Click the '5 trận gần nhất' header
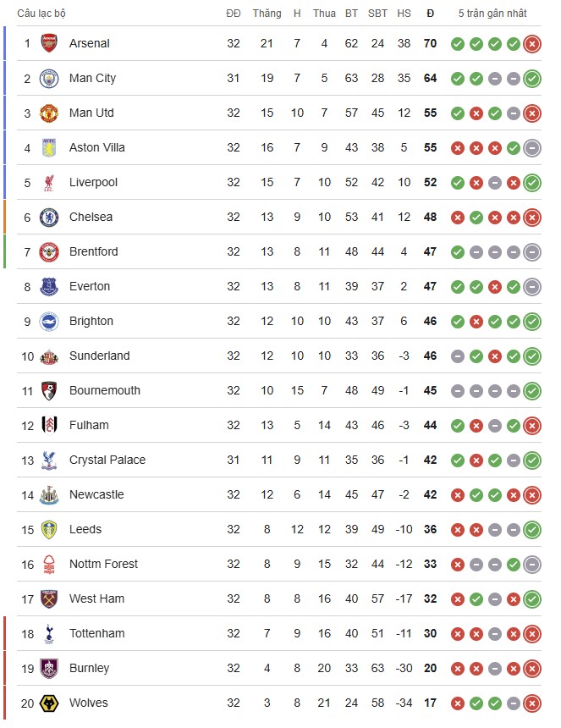 coord(492,13)
